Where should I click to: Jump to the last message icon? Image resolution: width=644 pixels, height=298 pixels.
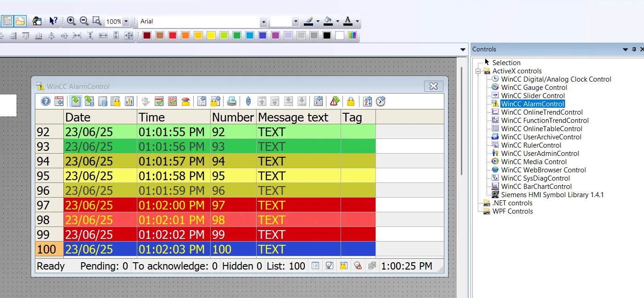[x=302, y=101]
